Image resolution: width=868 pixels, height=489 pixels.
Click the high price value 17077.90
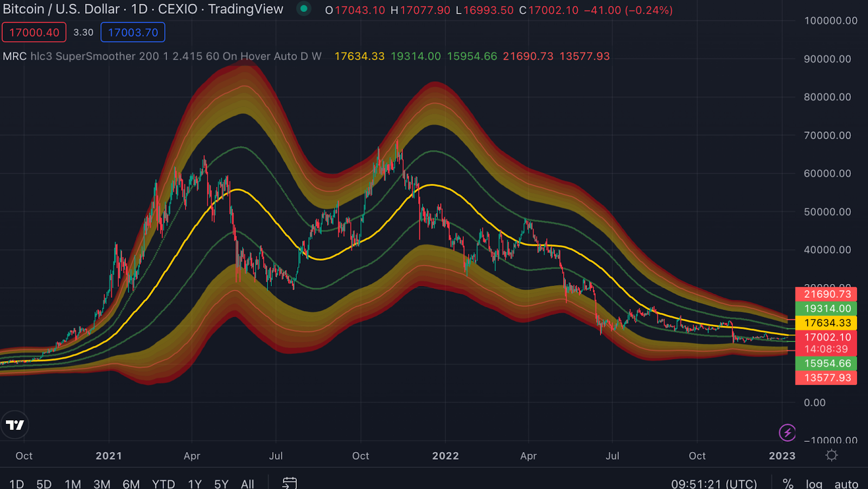click(x=425, y=10)
